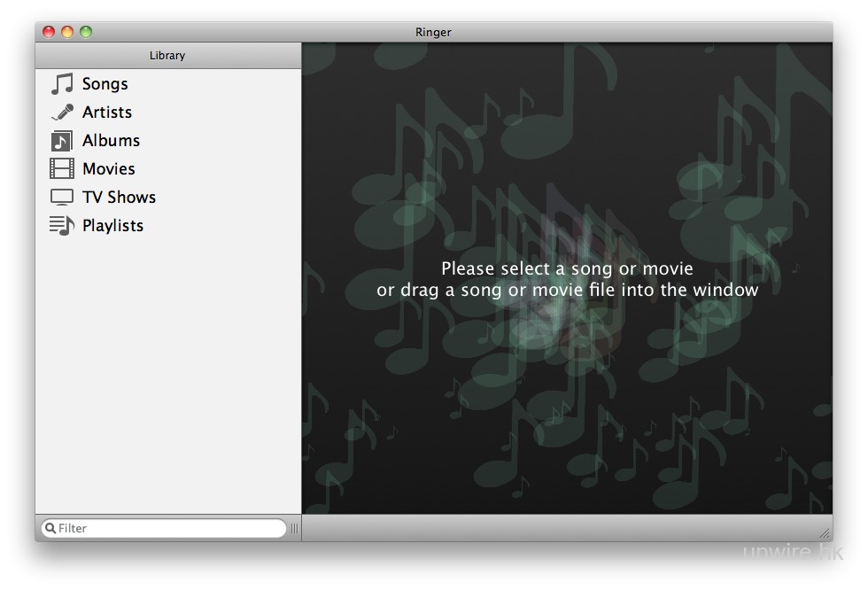Viewport: 868px width, 590px height.
Task: Show the TV Shows list
Action: [119, 198]
